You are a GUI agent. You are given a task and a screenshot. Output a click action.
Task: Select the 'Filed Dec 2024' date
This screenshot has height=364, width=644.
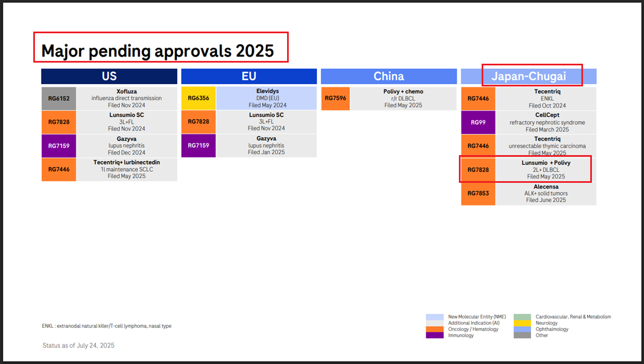[126, 153]
